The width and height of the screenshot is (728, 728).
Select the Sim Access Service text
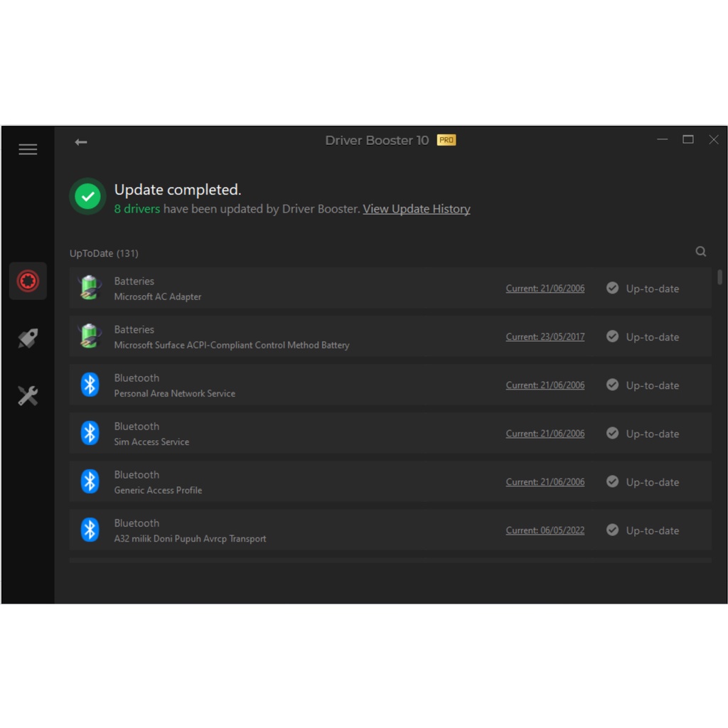click(151, 442)
